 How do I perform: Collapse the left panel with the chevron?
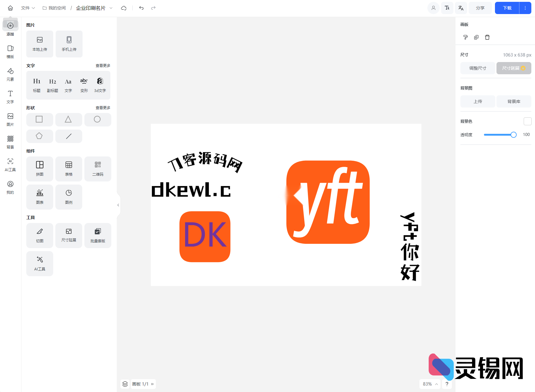coord(118,205)
